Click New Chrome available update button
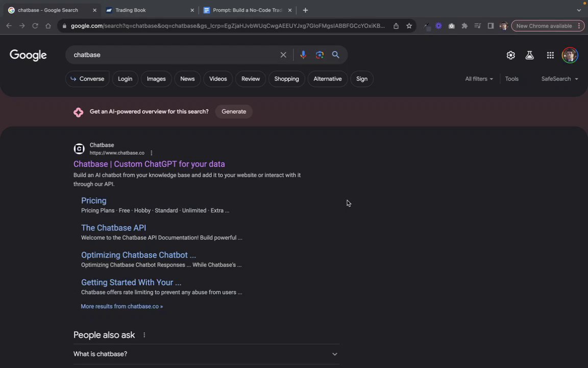Viewport: 588px width, 368px height. [544, 26]
